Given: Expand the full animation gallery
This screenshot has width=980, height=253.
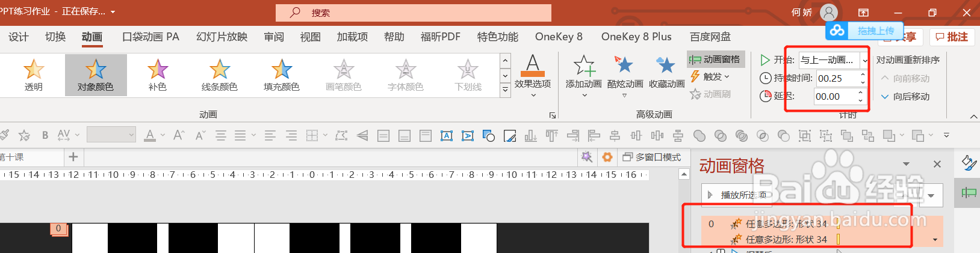Looking at the screenshot, I should coord(506,90).
